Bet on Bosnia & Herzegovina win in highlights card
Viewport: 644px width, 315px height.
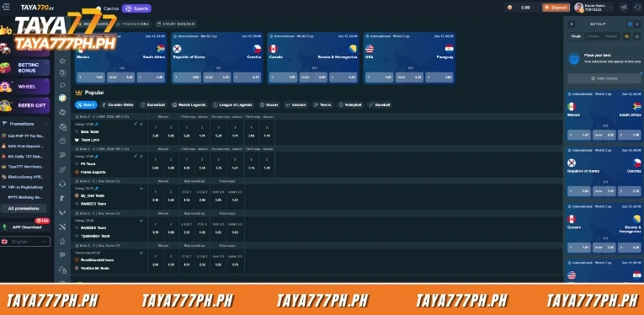coord(343,77)
